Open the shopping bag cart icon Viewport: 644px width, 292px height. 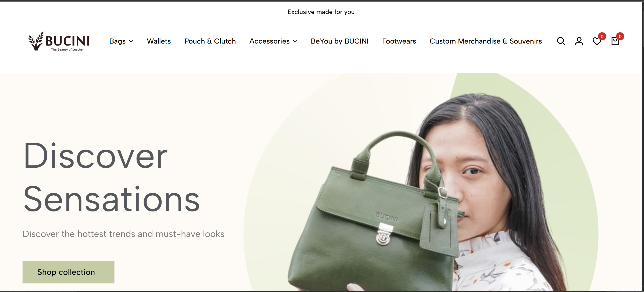pos(615,41)
